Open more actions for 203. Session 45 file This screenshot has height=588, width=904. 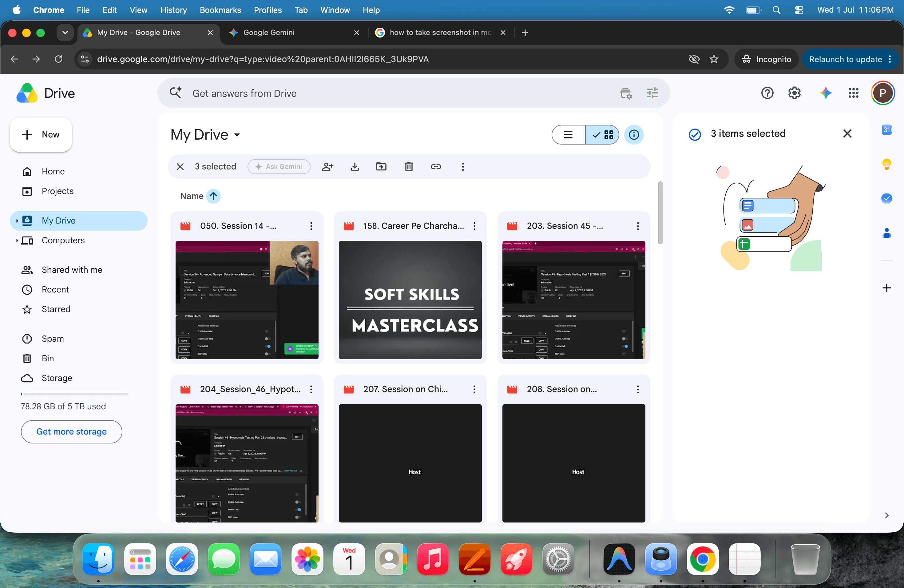[x=638, y=226]
